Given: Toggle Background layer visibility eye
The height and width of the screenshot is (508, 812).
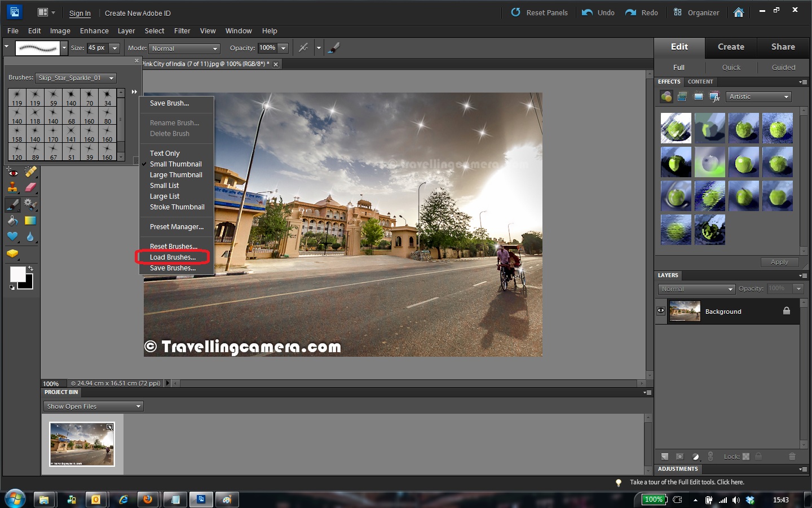Looking at the screenshot, I should tap(660, 310).
